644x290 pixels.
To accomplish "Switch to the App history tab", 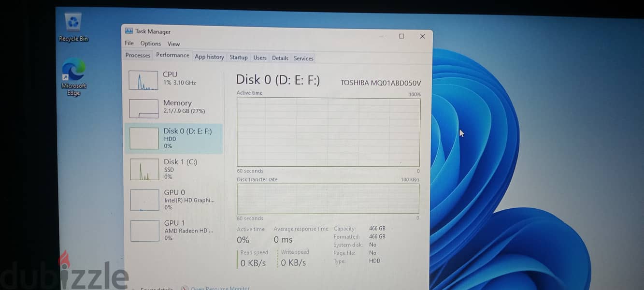I will pyautogui.click(x=209, y=57).
